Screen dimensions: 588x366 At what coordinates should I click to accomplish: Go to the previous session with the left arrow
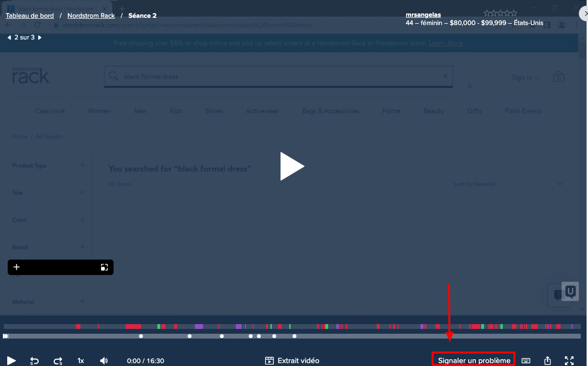click(9, 38)
